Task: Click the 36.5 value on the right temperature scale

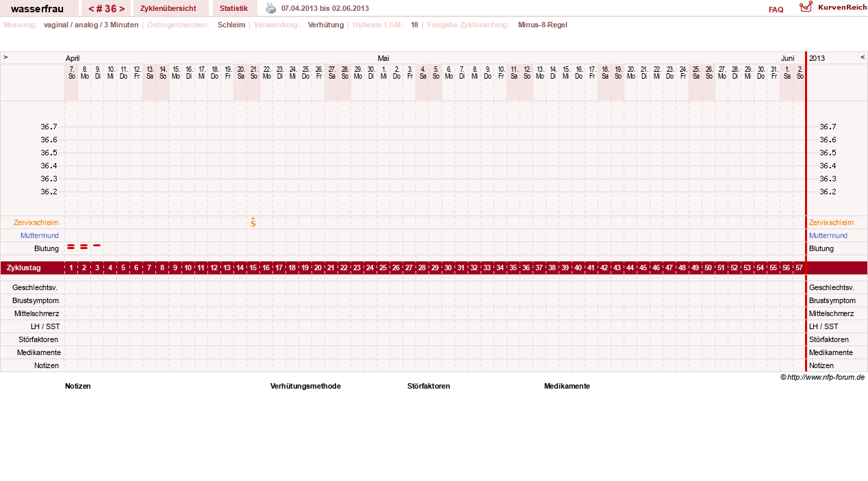Action: [x=828, y=153]
